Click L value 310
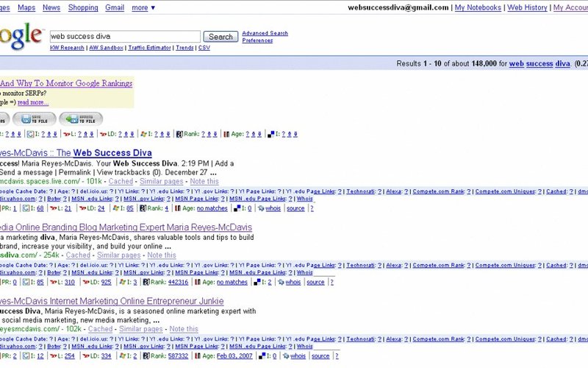Image resolution: width=588 pixels, height=368 pixels. pyautogui.click(x=70, y=282)
